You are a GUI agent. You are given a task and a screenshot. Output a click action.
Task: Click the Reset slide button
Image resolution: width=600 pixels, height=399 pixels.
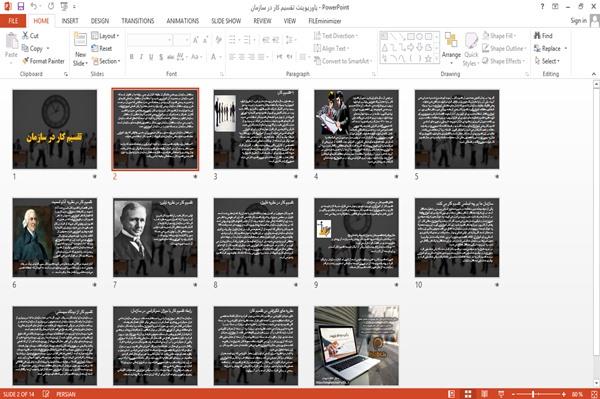(x=102, y=48)
